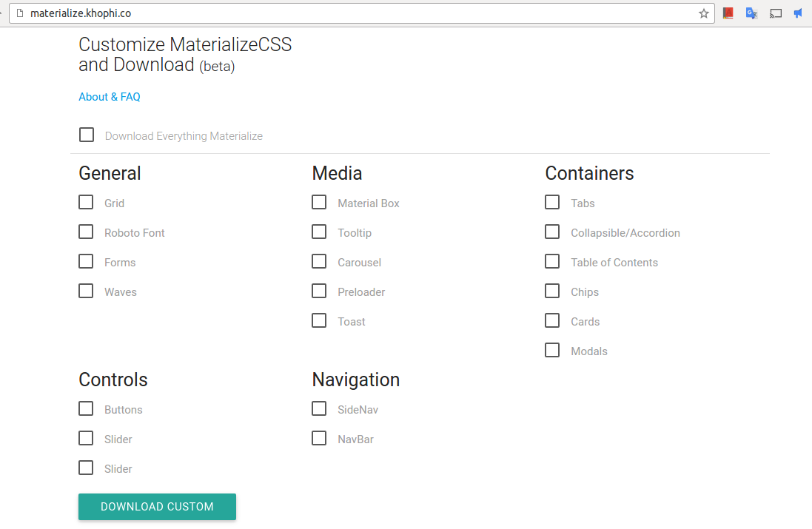Screen dimensions: 812x529
Task: Select the Waves component checkbox
Action: tap(86, 291)
